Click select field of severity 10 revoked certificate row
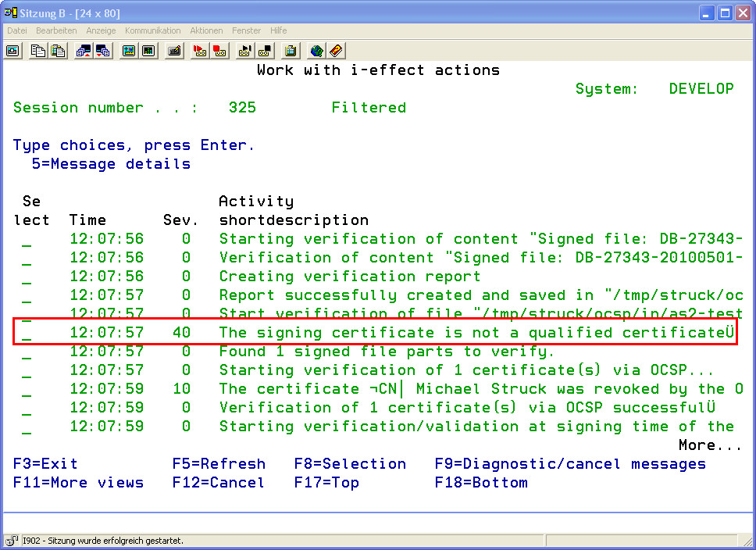This screenshot has width=756, height=550. click(27, 390)
